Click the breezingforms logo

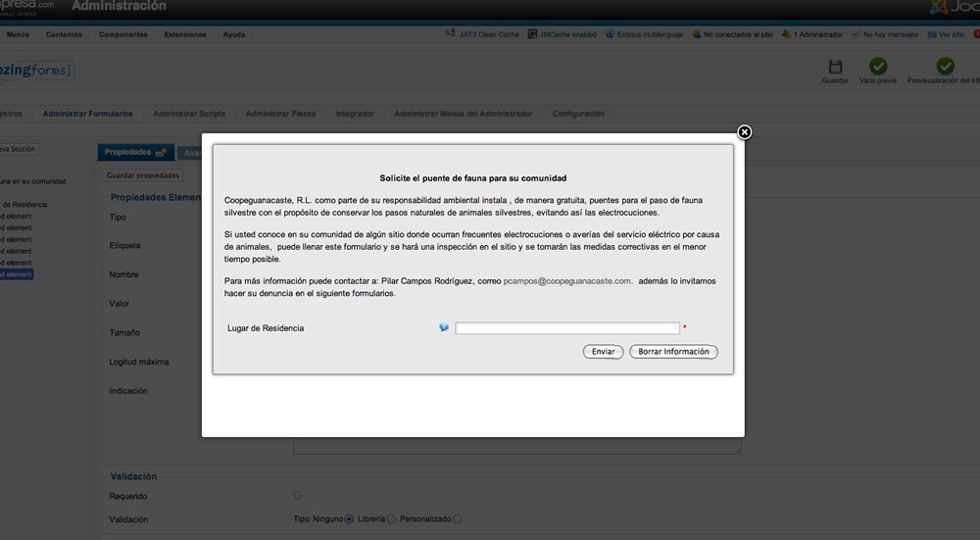(36, 70)
